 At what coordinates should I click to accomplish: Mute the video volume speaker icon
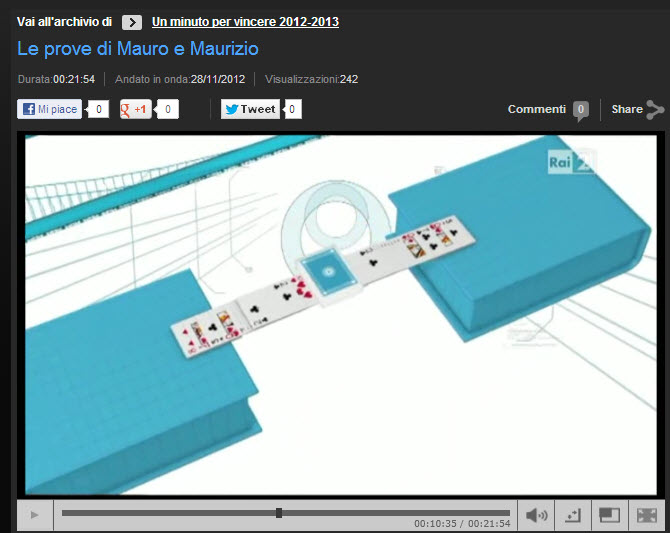pos(537,515)
